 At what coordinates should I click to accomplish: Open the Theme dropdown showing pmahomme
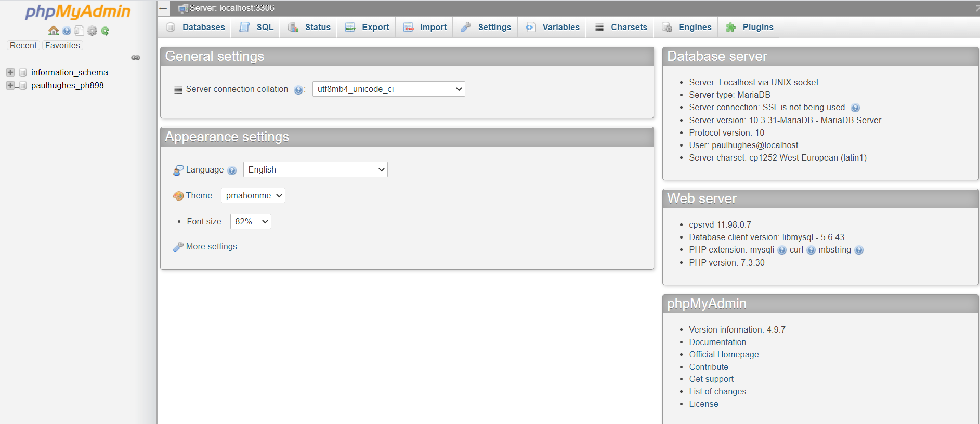pyautogui.click(x=253, y=196)
